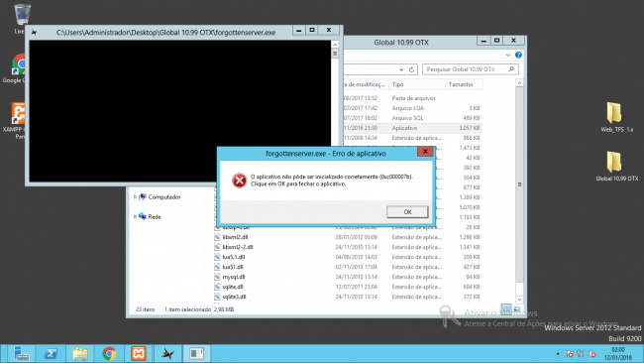This screenshot has height=363, width=644.
Task: Select the sqlite3.dll file
Action: coord(234,297)
